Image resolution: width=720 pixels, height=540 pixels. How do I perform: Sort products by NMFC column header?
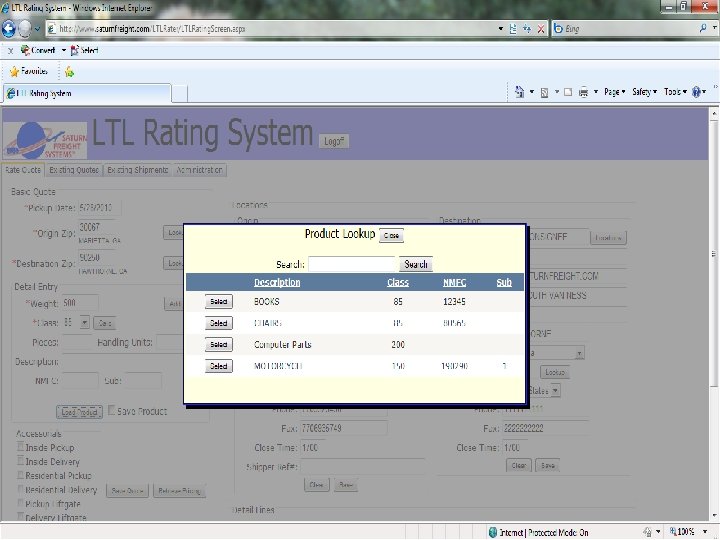455,282
